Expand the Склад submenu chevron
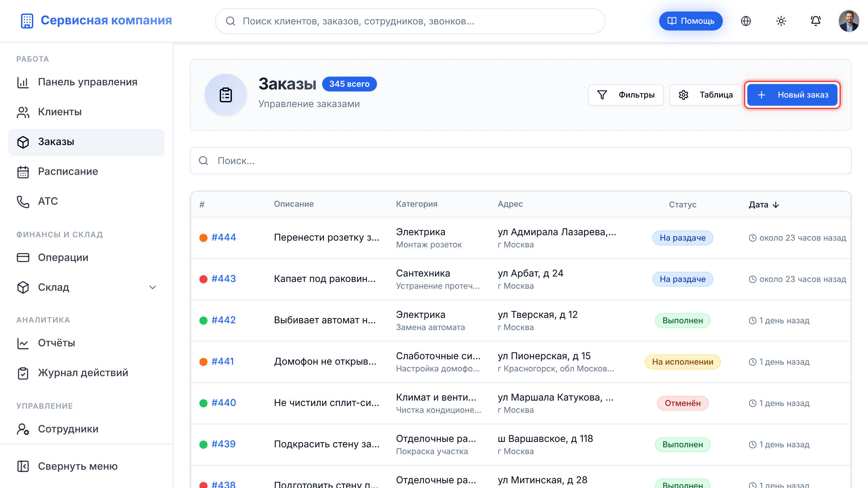This screenshot has height=488, width=868. (153, 287)
